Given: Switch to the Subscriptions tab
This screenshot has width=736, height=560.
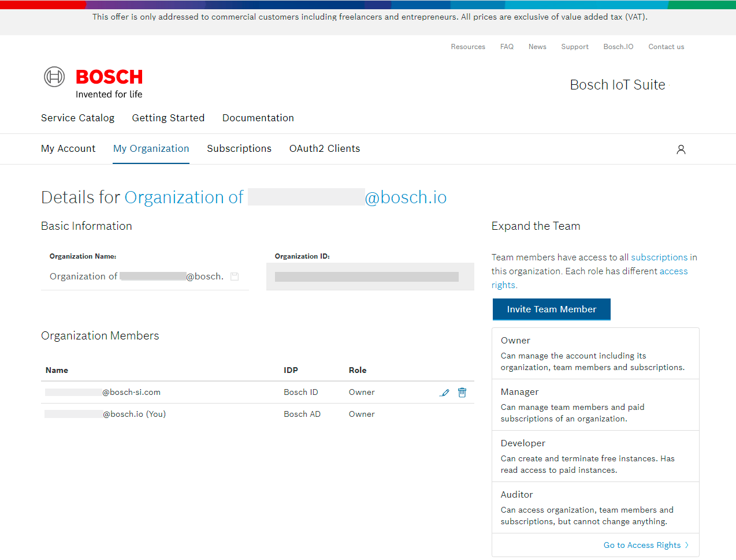Looking at the screenshot, I should click(x=239, y=149).
